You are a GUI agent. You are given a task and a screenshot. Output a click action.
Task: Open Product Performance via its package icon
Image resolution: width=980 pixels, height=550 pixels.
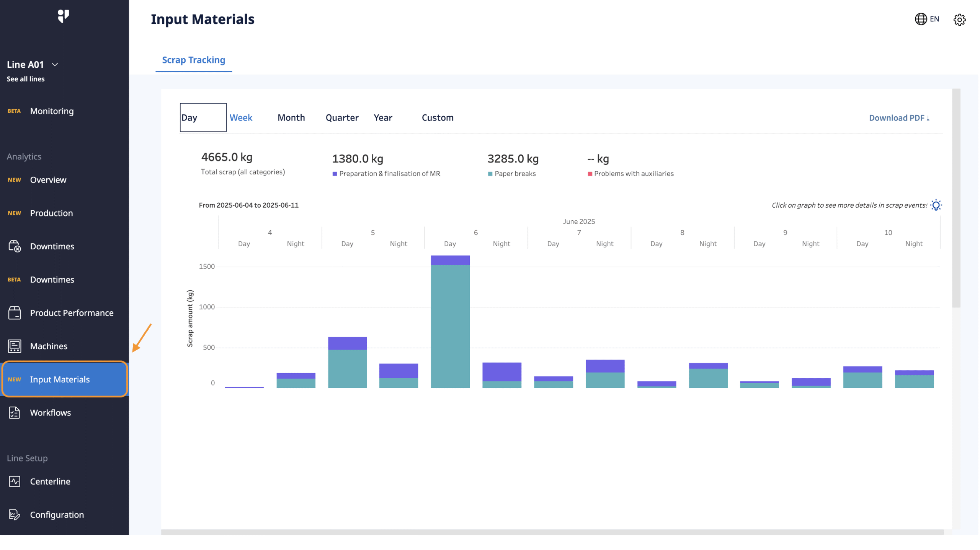point(14,312)
